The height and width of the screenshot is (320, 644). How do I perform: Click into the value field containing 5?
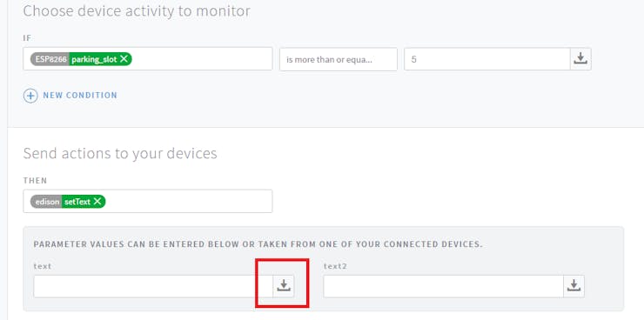click(x=487, y=59)
